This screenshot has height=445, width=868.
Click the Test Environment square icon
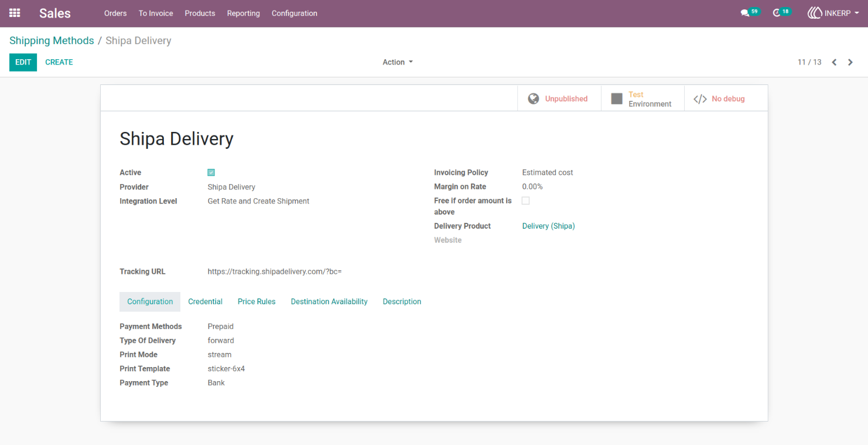click(x=617, y=98)
